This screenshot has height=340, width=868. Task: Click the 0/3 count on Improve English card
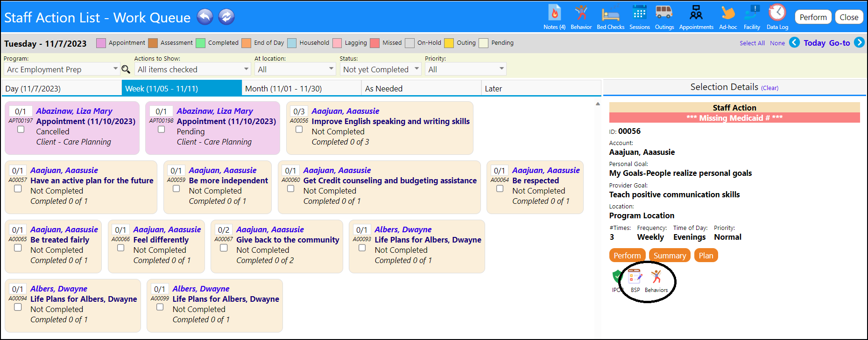tap(299, 111)
